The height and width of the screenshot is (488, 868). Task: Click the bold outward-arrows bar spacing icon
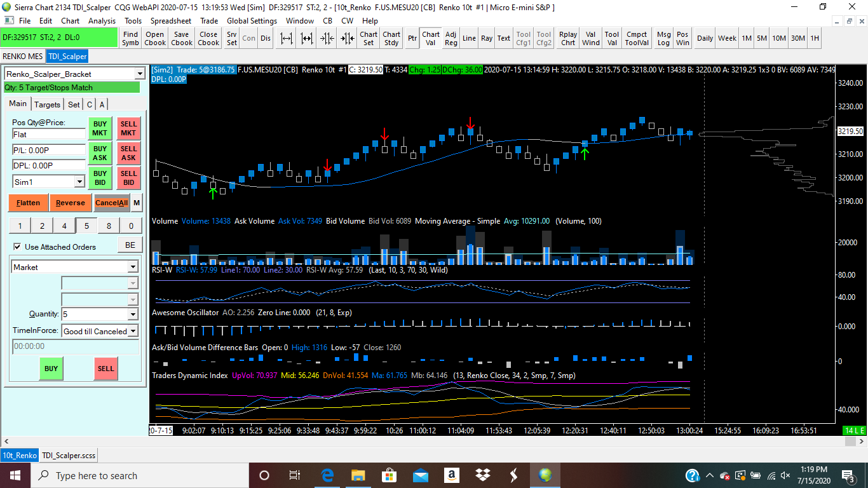(x=307, y=38)
